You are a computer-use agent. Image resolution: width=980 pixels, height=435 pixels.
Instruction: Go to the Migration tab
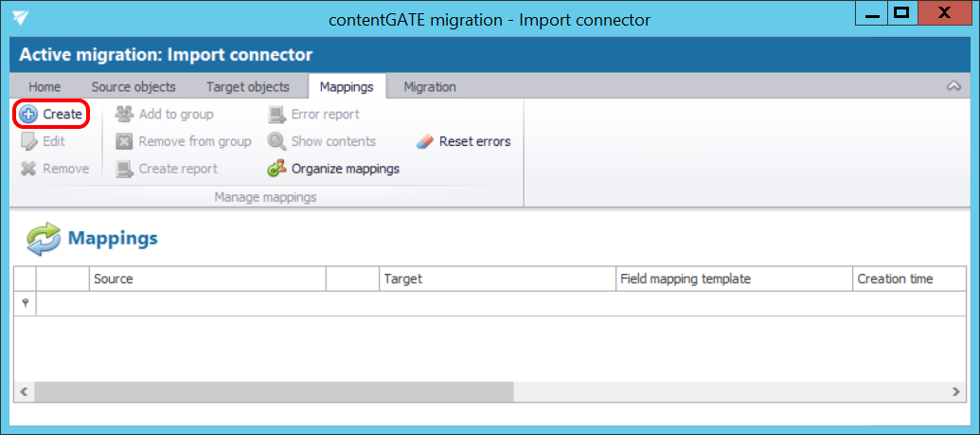[x=430, y=86]
